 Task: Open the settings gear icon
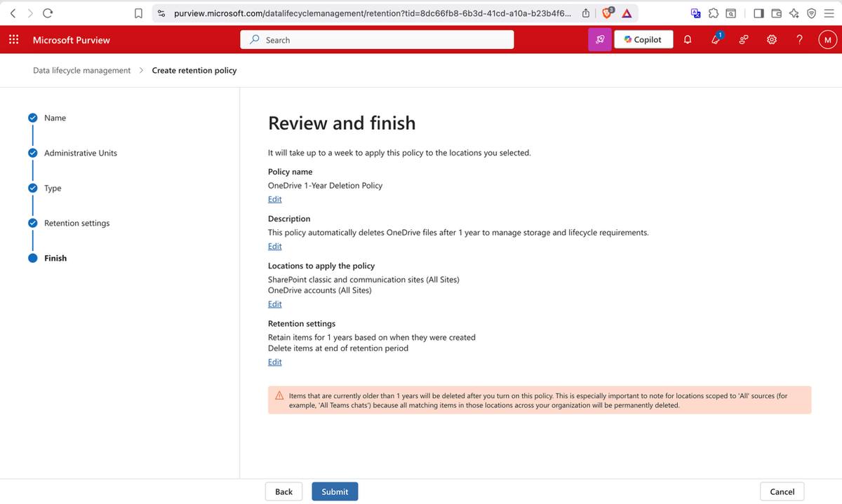772,40
